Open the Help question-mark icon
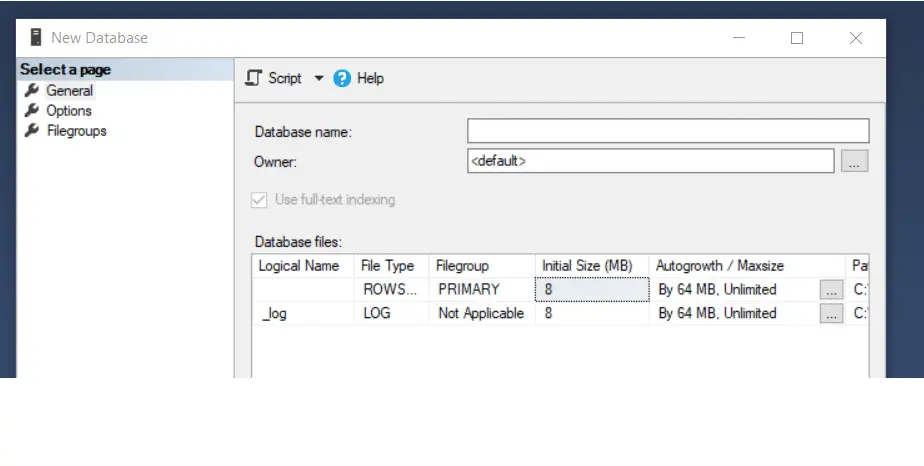The height and width of the screenshot is (466, 924). point(342,78)
